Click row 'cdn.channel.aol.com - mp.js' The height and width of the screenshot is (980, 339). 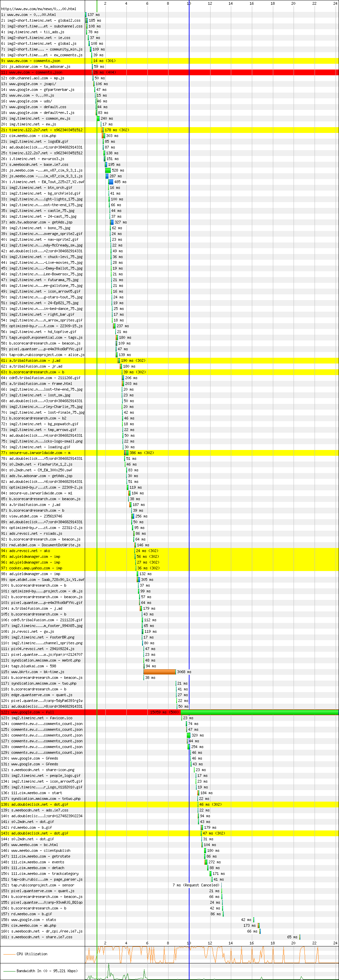pos(169,78)
